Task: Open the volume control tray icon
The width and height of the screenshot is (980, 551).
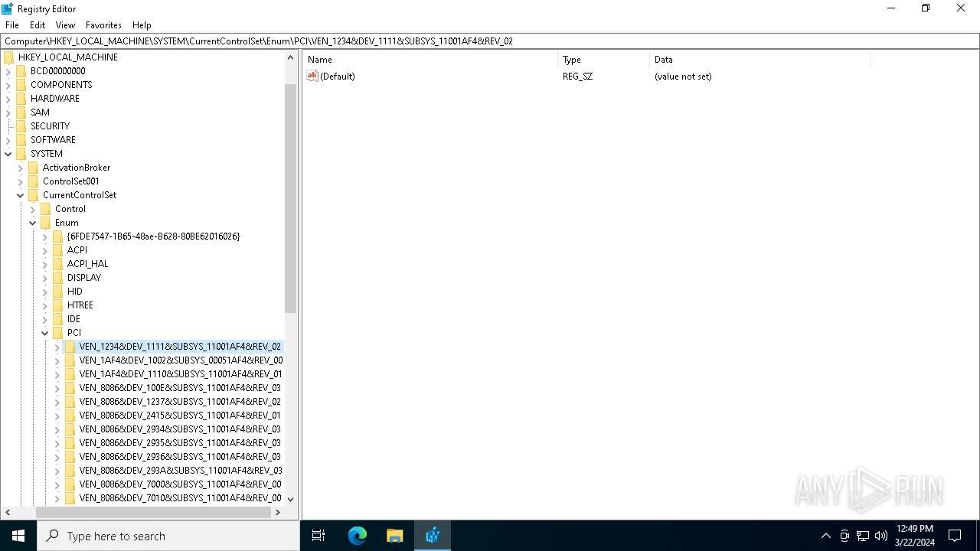Action: point(881,536)
